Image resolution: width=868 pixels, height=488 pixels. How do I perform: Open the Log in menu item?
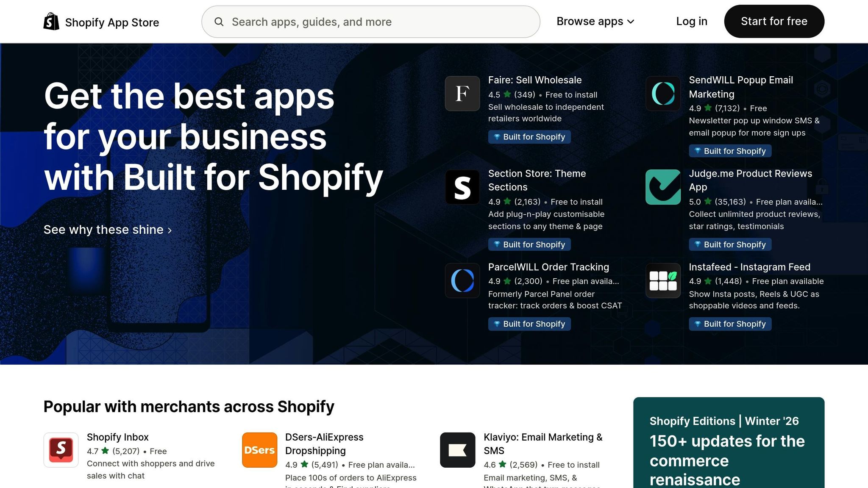[x=691, y=21]
